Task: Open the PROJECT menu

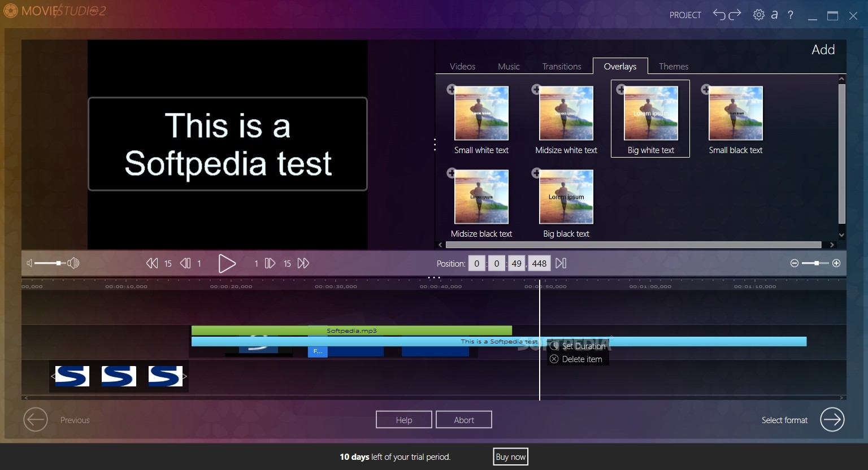Action: [x=685, y=15]
